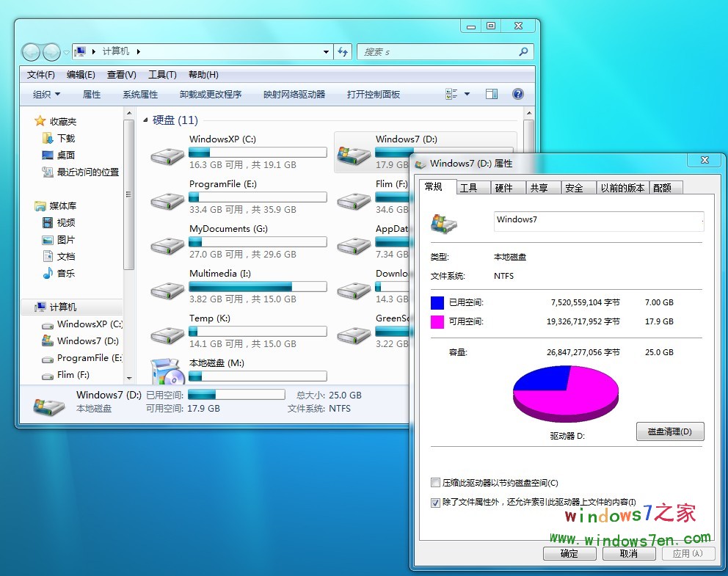Click the drive name field containing Windows7
Screen dimensions: 728x576
(598, 220)
